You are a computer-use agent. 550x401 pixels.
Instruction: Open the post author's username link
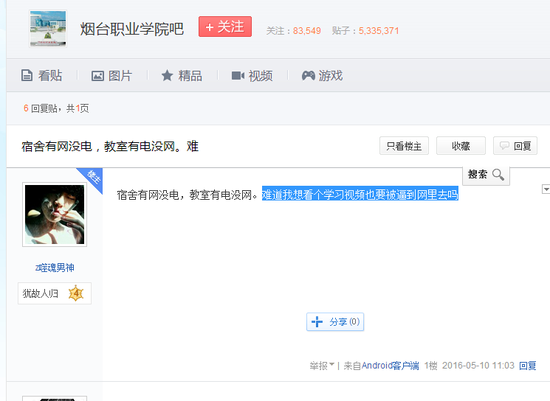(x=55, y=268)
